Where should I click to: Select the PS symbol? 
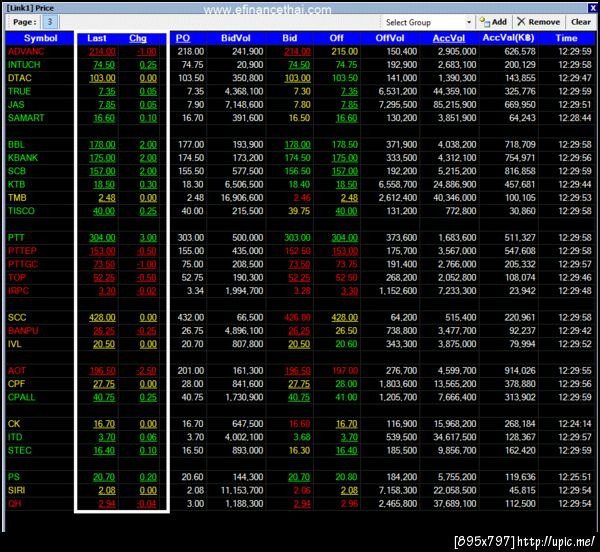[x=14, y=477]
